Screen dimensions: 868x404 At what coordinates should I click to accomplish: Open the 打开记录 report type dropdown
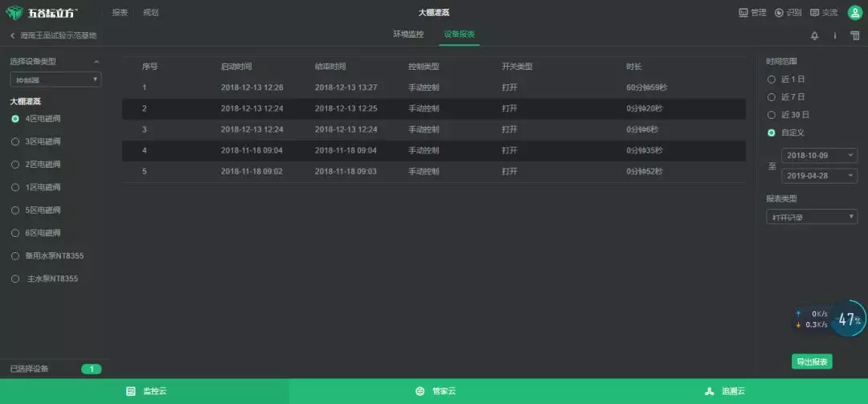(x=812, y=217)
